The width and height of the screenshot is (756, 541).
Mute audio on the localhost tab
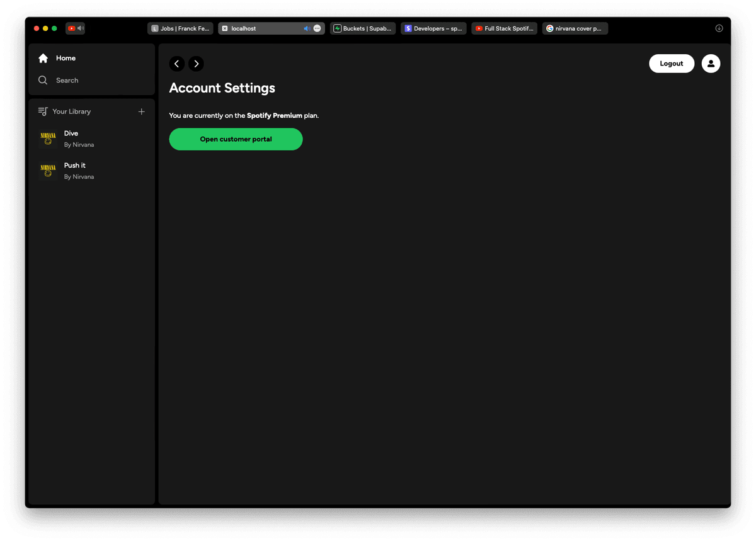point(307,28)
